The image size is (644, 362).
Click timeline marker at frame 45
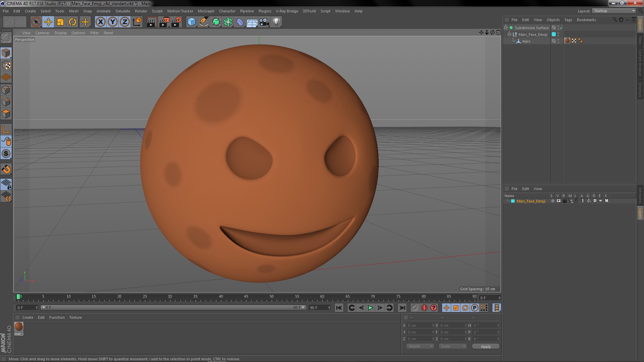click(x=246, y=297)
